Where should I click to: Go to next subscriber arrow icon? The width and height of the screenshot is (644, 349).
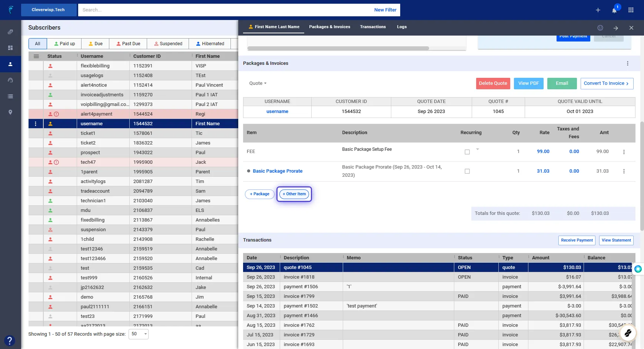[615, 28]
